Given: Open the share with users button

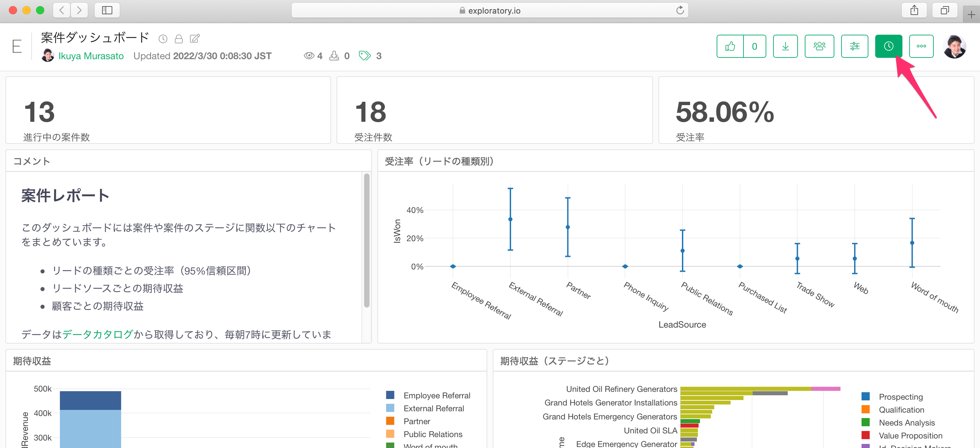Looking at the screenshot, I should pyautogui.click(x=819, y=46).
